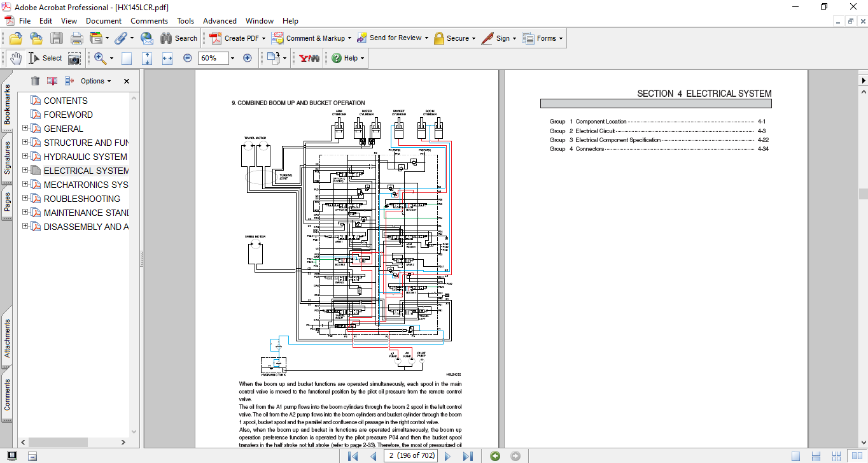Screen dimensions: 868x463
Task: Go to the last page
Action: click(x=468, y=456)
